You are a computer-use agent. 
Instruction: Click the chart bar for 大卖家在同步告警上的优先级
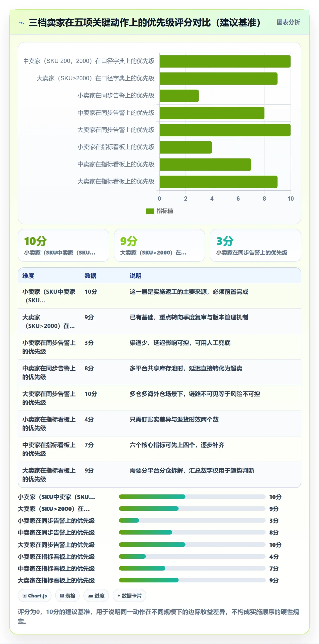[x=225, y=130]
